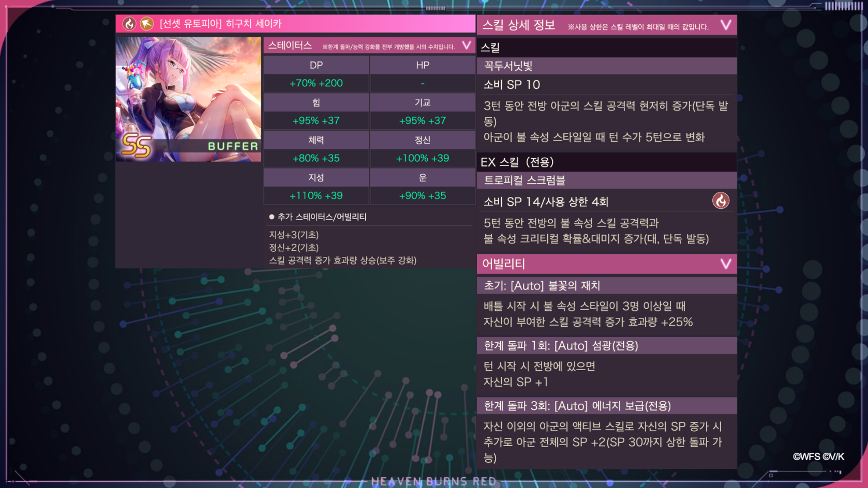This screenshot has height=488, width=868.
Task: Click the DP value +70% +200
Action: click(x=316, y=83)
